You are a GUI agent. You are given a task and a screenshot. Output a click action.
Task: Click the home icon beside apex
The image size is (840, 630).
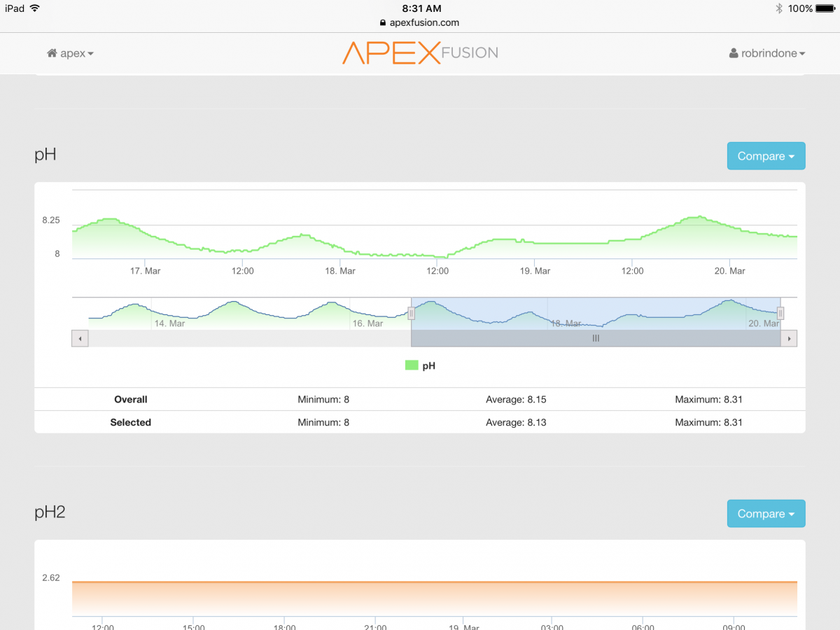pos(52,53)
